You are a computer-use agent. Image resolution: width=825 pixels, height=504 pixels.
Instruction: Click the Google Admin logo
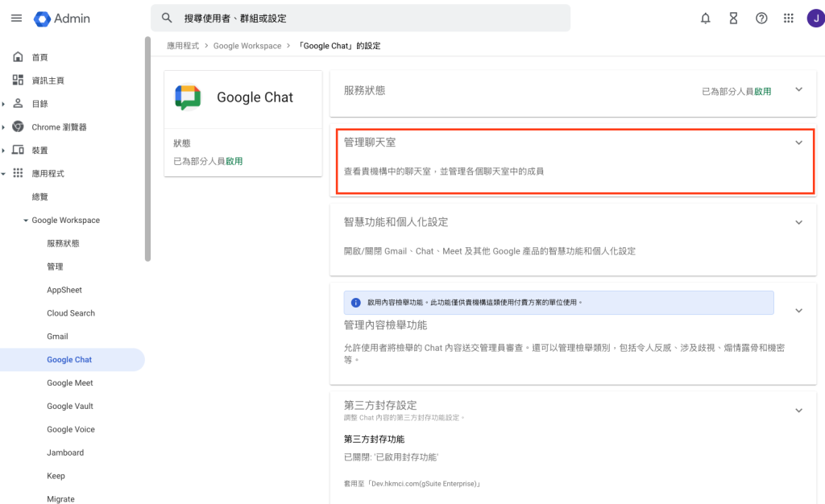[61, 19]
